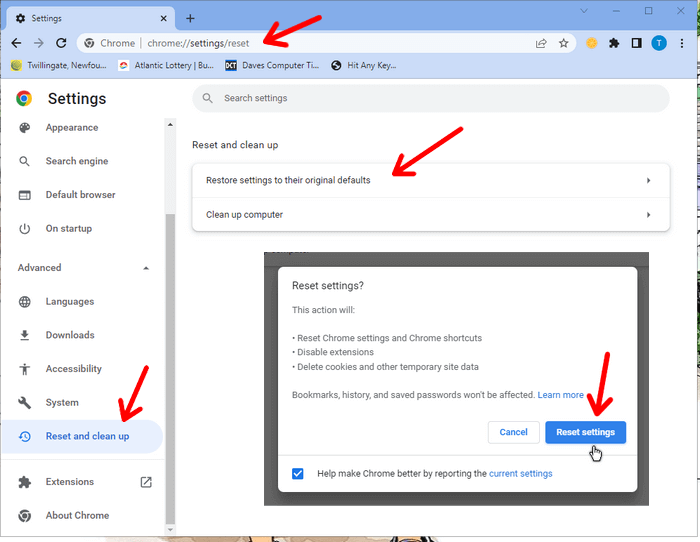Click the Settings tab title
Screen dimensions: 700x542
(x=46, y=18)
